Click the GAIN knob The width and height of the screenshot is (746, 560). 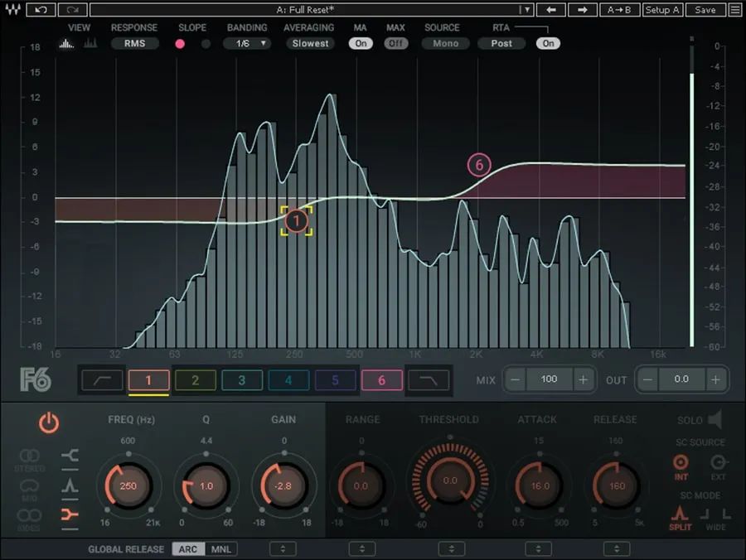[x=283, y=485]
